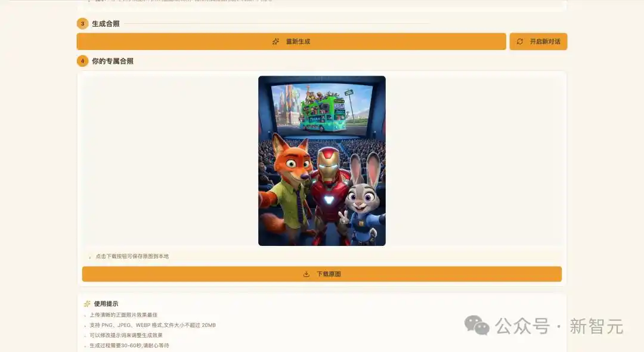The image size is (644, 352).
Task: Click the download icon on 下载原图 button
Action: tap(305, 273)
